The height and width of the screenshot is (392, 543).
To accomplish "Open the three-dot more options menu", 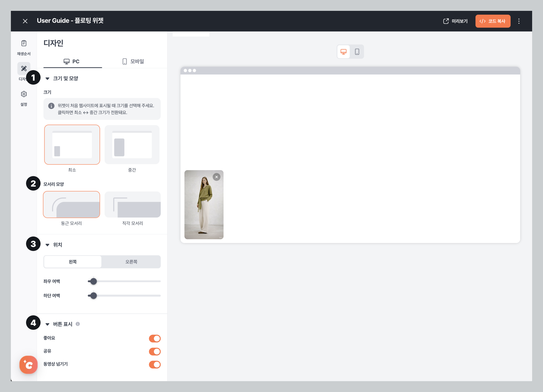I will point(519,21).
